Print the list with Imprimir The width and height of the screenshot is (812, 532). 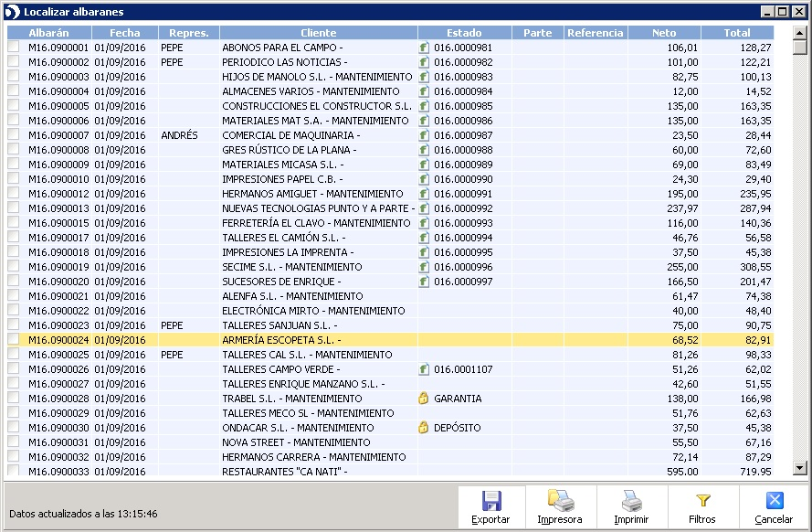point(631,507)
